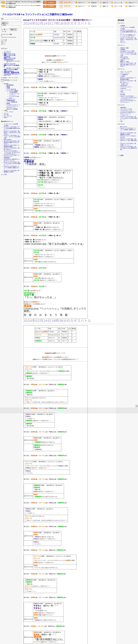The height and width of the screenshot is (644, 138).
Task: Open 直轄バトルロイヤル(無印) menu link
Action: 11,70
